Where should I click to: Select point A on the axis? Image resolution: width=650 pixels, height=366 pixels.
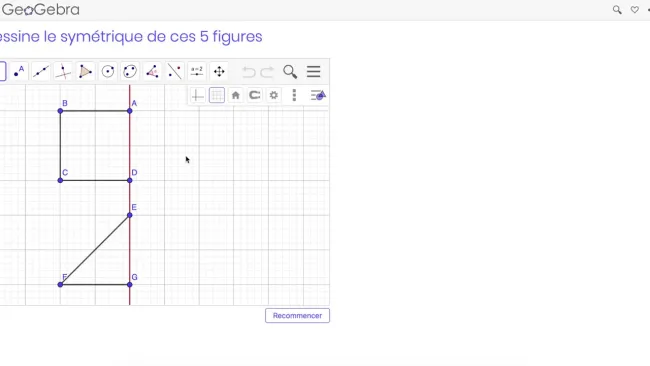[130, 111]
